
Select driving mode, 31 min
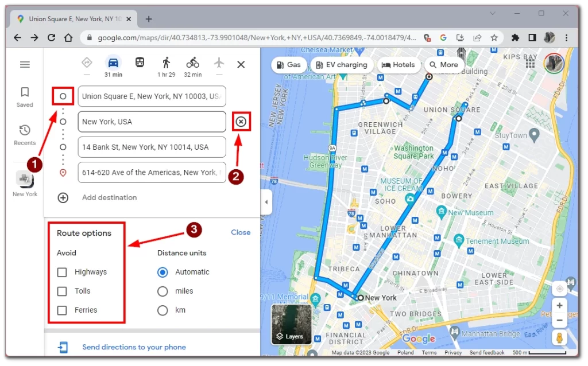[x=113, y=67]
